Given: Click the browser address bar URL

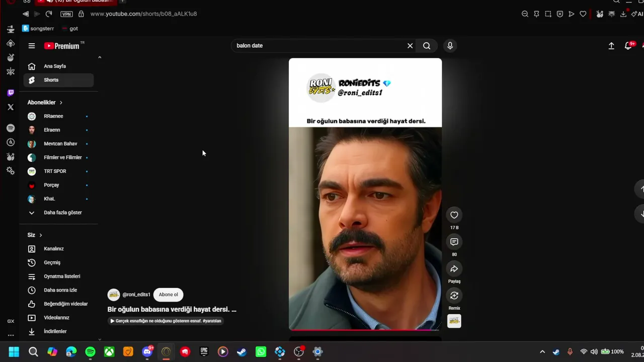Looking at the screenshot, I should (x=143, y=14).
